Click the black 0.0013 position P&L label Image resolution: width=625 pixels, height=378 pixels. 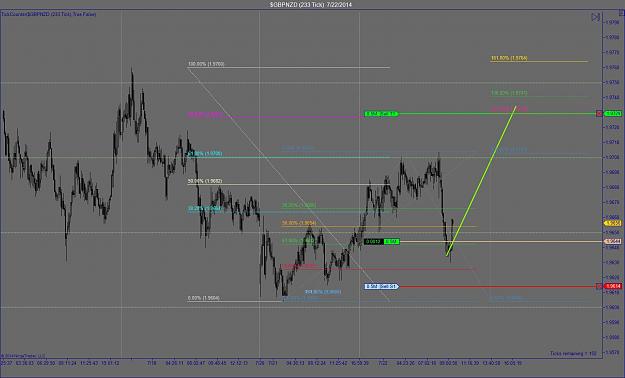pyautogui.click(x=373, y=242)
